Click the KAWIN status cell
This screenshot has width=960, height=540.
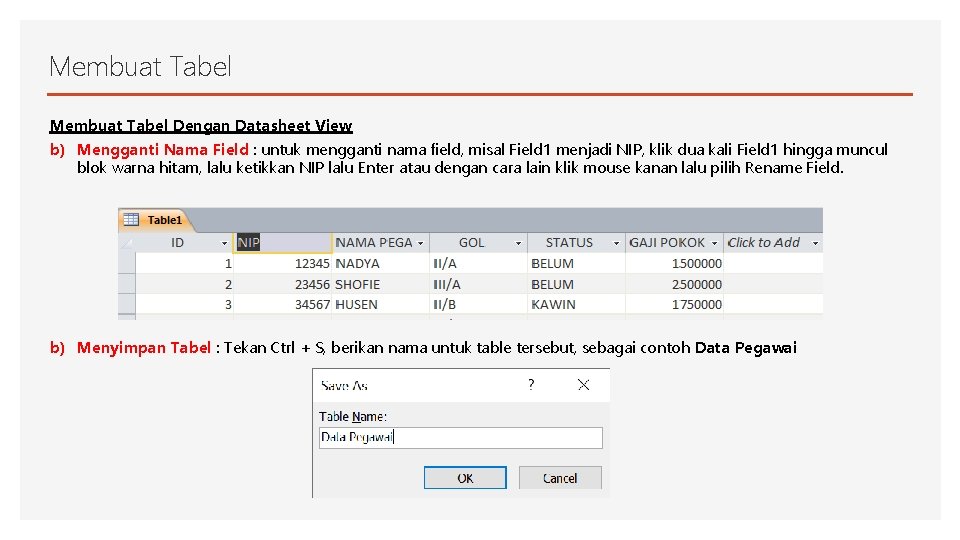[x=577, y=304]
